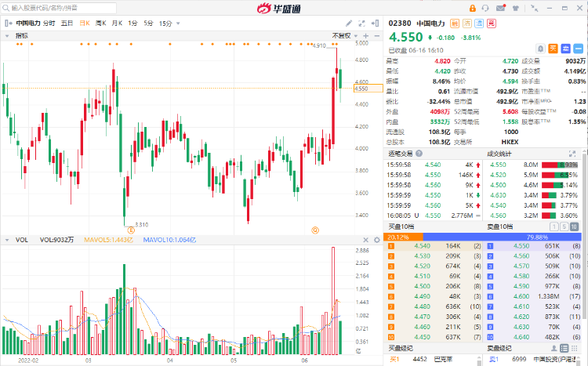Expand the 成交统计 panel
This screenshot has width=588, height=366.
tap(572, 154)
